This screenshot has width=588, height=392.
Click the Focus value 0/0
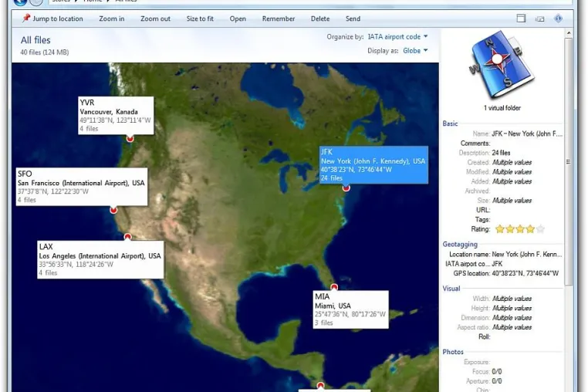coord(497,372)
